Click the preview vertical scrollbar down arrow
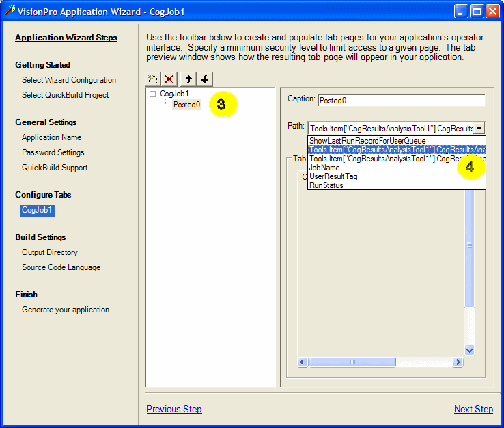504x428 pixels. click(469, 350)
